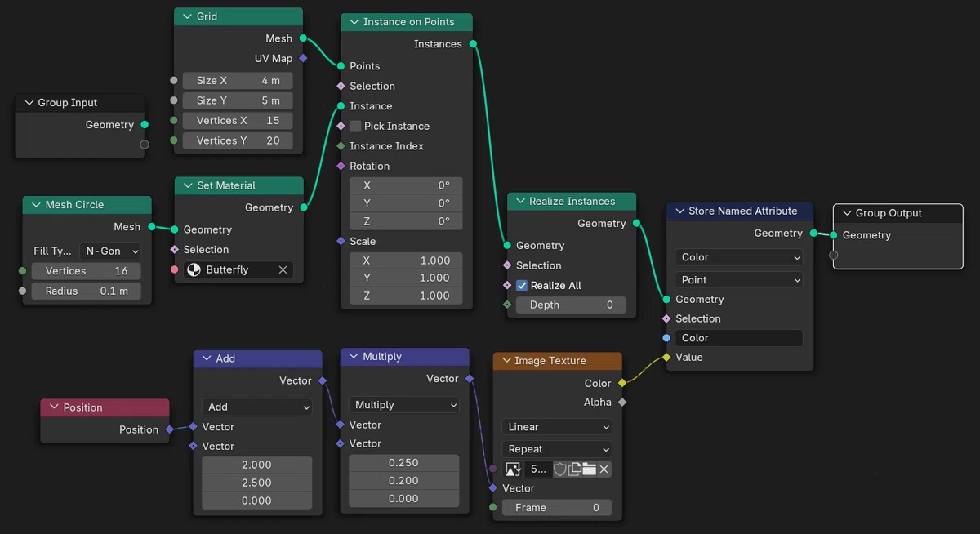Open the Repeat extension dropdown
The width and height of the screenshot is (980, 534).
point(557,449)
